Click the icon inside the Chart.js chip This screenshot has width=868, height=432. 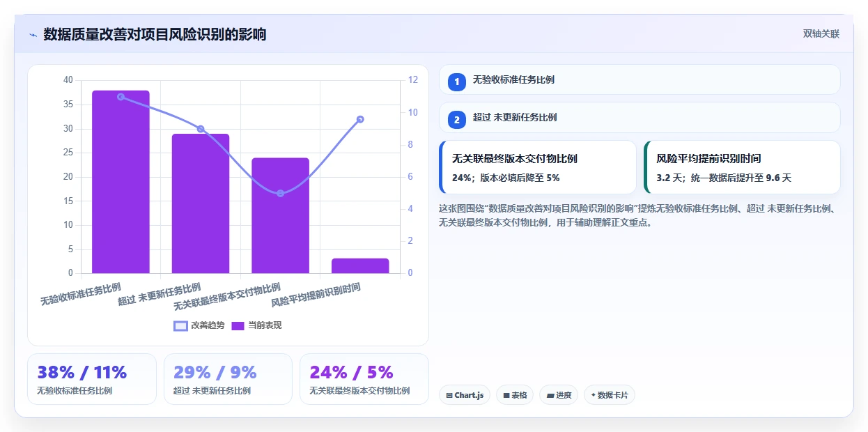click(x=449, y=396)
